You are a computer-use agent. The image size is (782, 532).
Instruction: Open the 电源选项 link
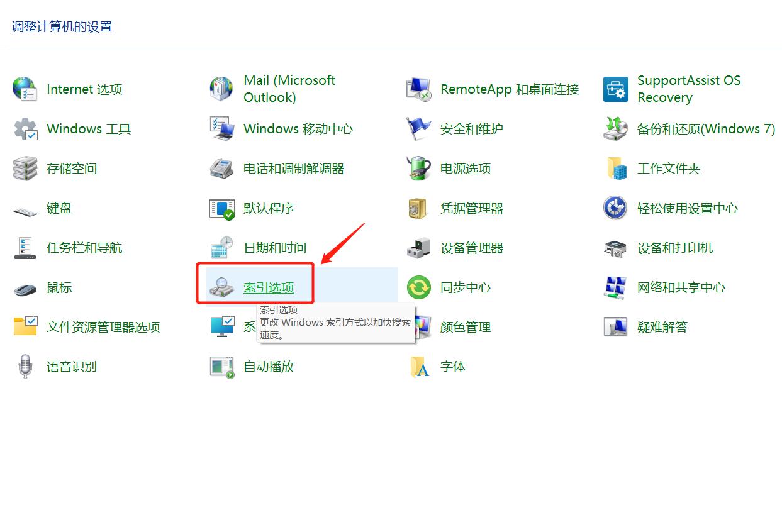point(466,169)
